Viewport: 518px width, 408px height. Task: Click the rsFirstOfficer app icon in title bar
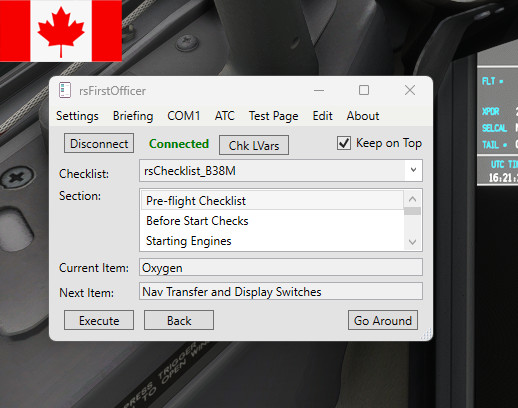point(65,90)
